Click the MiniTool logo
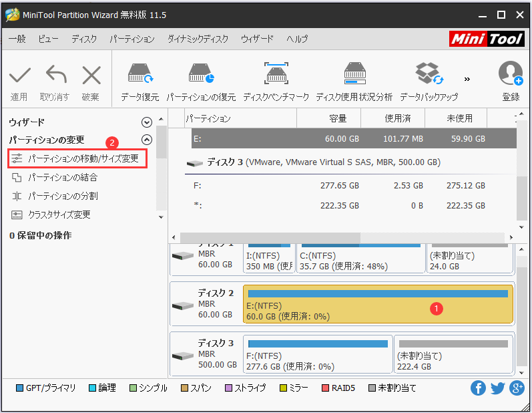 [x=487, y=39]
